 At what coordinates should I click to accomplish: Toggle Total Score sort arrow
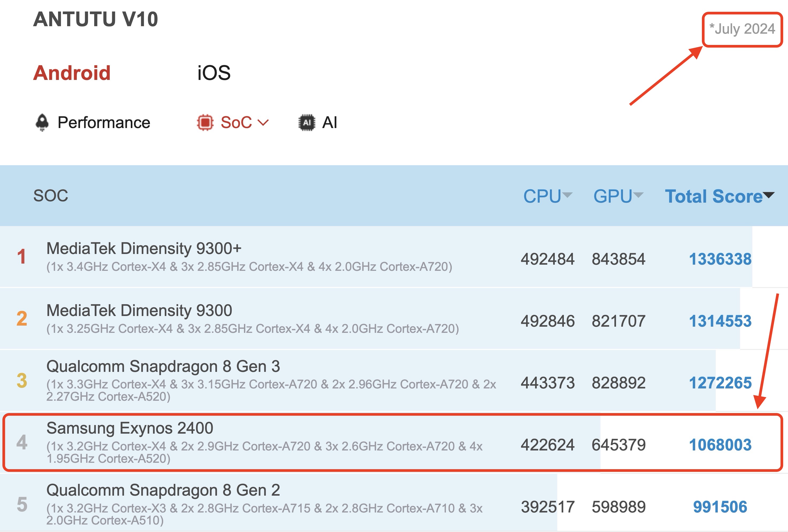[x=769, y=195]
